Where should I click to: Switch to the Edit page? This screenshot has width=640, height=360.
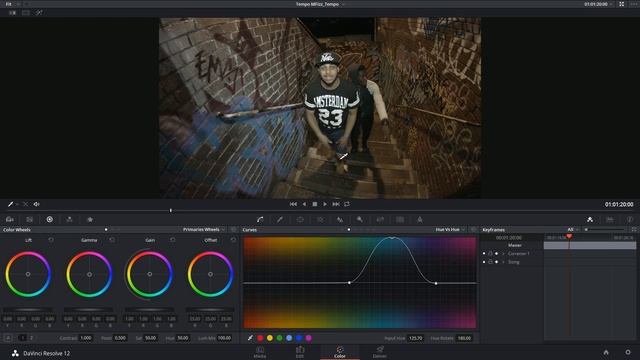(300, 352)
